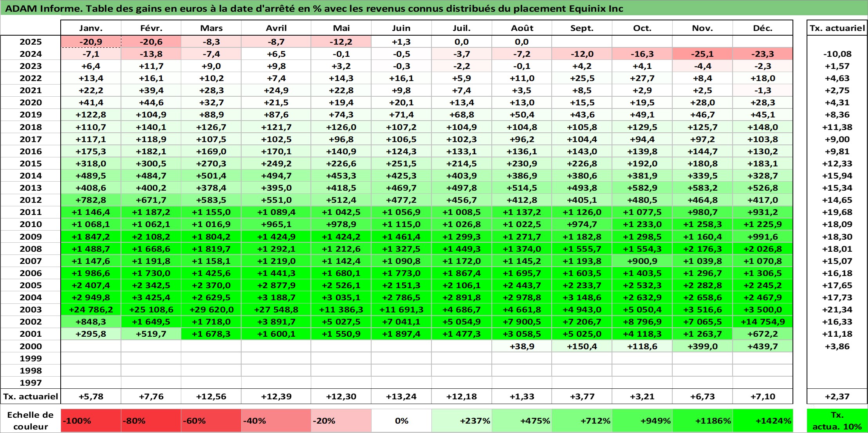868x433 pixels.
Task: Click the +583,2 cell in the 2013 row
Action: tap(702, 188)
